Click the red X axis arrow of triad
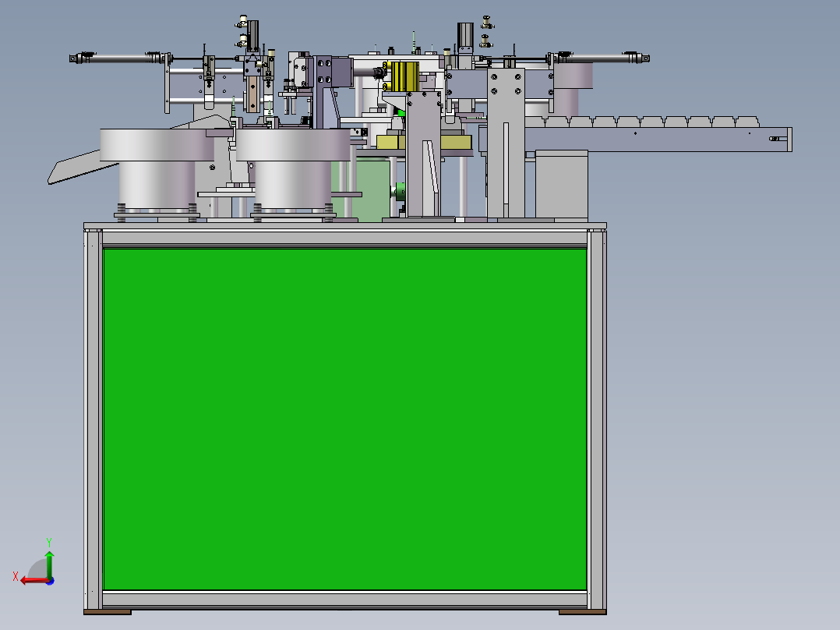Image resolution: width=840 pixels, height=630 pixels. click(34, 581)
